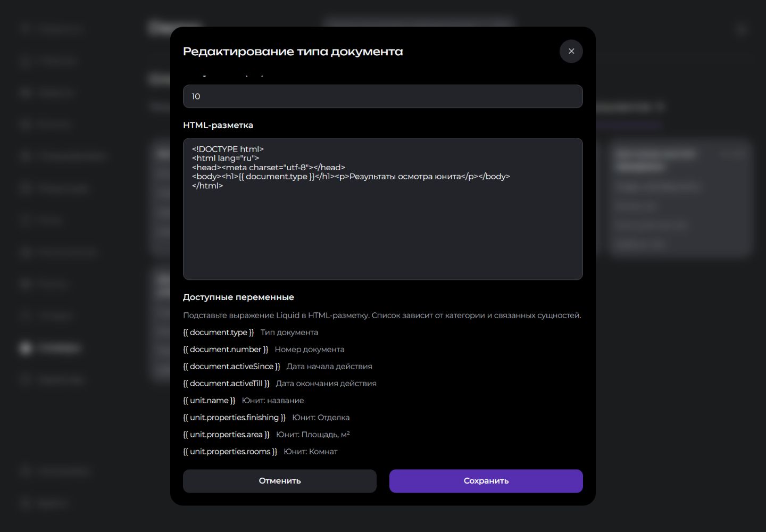Image resolution: width=766 pixels, height=532 pixels.
Task: Click the Юнит: название description
Action: 273,401
